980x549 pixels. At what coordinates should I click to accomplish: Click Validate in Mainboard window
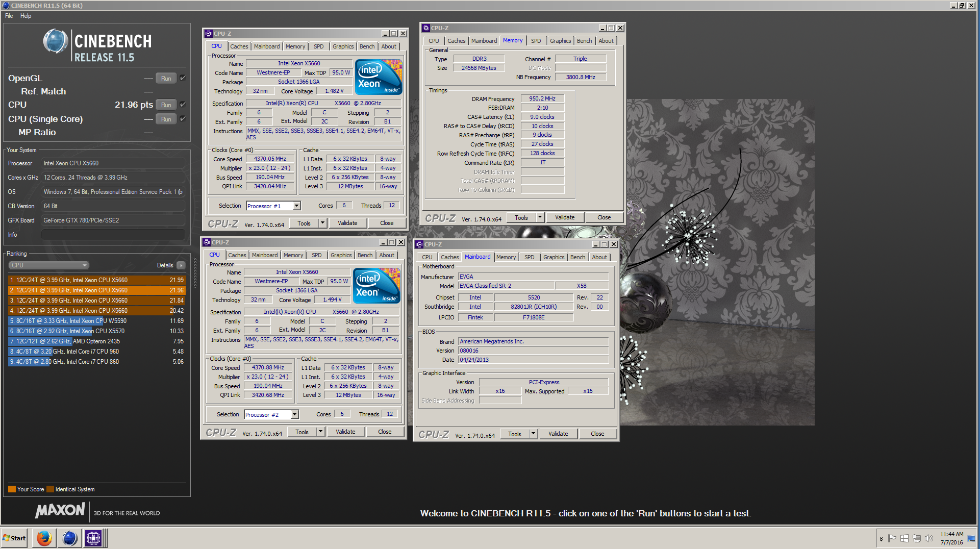pos(558,434)
